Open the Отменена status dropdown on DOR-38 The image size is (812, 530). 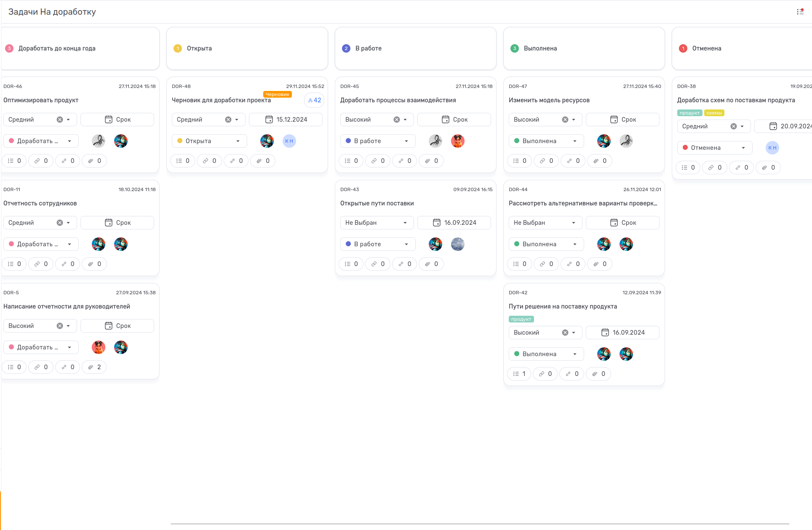(x=714, y=148)
